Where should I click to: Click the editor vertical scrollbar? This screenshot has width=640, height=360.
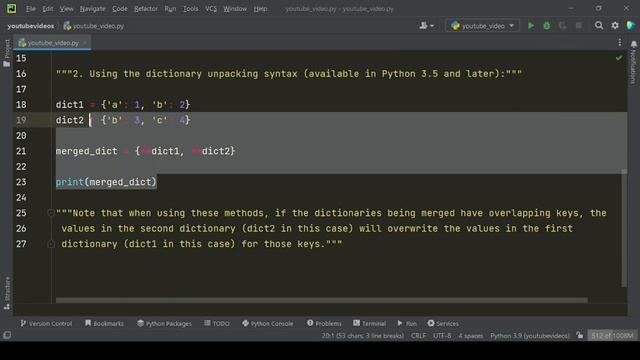[624, 229]
